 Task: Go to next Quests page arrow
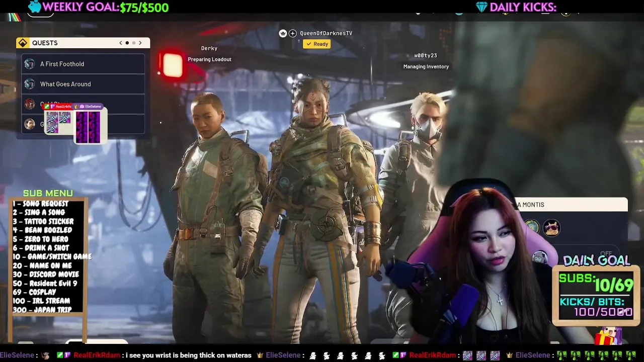[140, 43]
